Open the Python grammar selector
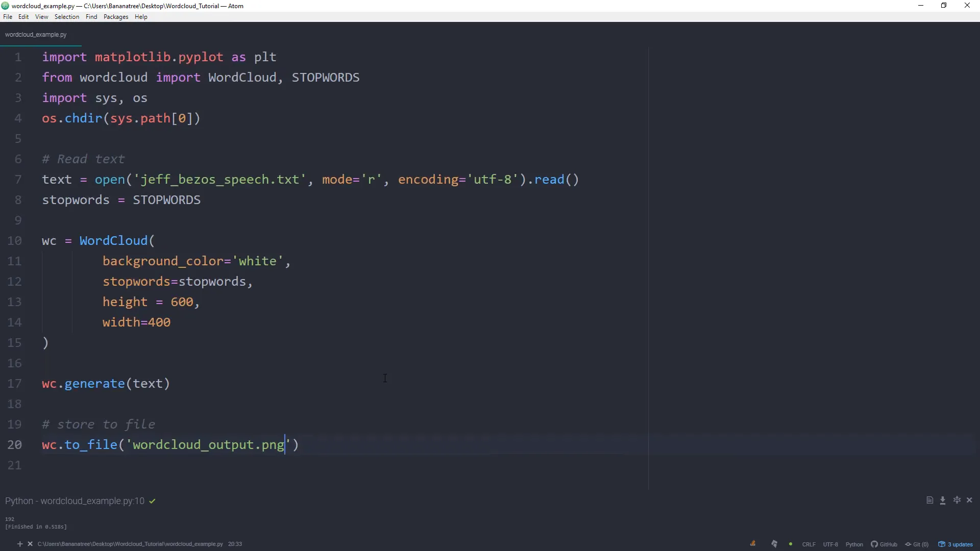The height and width of the screenshot is (551, 980). click(x=854, y=544)
